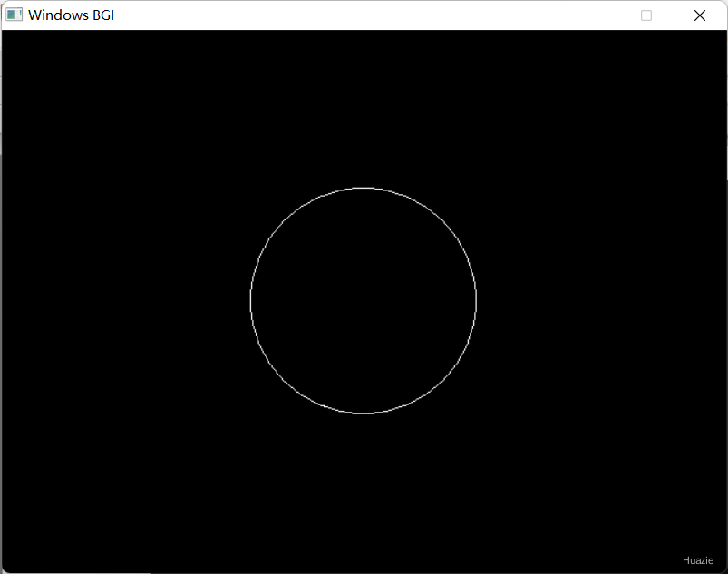The width and height of the screenshot is (728, 574).
Task: Click black canvas area below the circle
Action: [363, 492]
